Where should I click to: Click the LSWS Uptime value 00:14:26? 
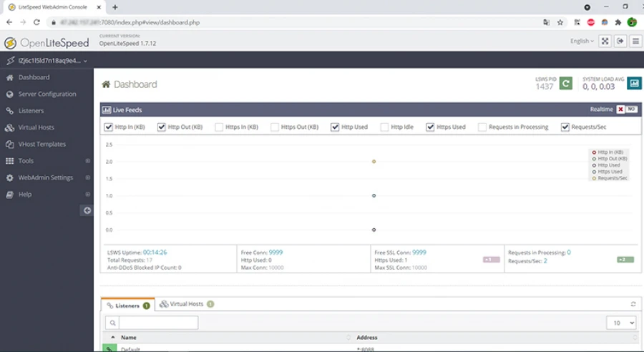click(155, 253)
